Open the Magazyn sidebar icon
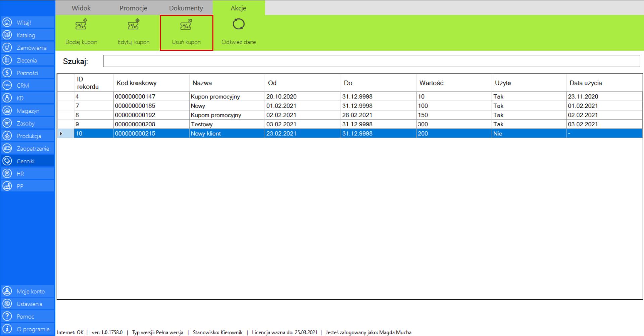This screenshot has height=336, width=644. [x=7, y=111]
